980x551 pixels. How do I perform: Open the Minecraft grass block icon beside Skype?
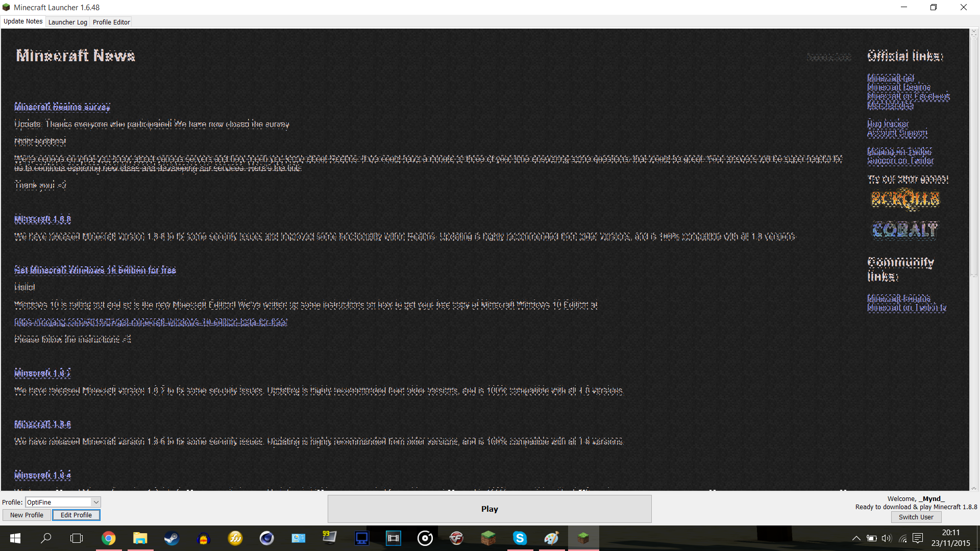tap(488, 538)
